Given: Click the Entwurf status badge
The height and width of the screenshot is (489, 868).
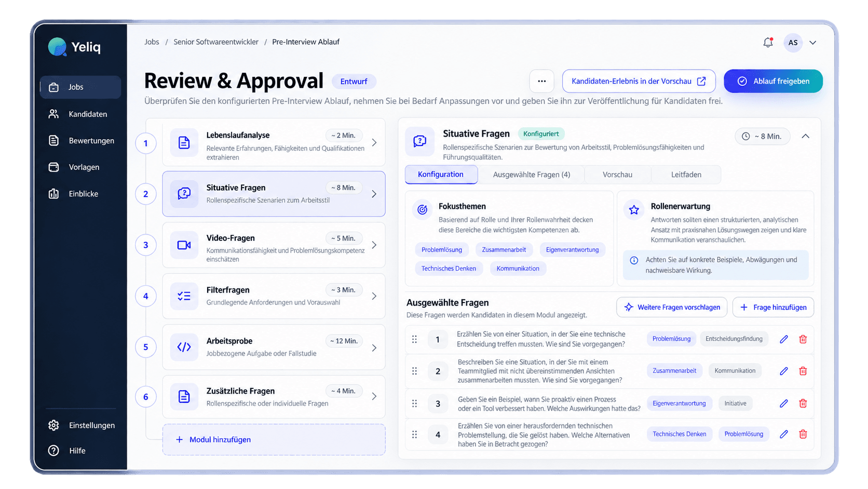Looking at the screenshot, I should (354, 82).
